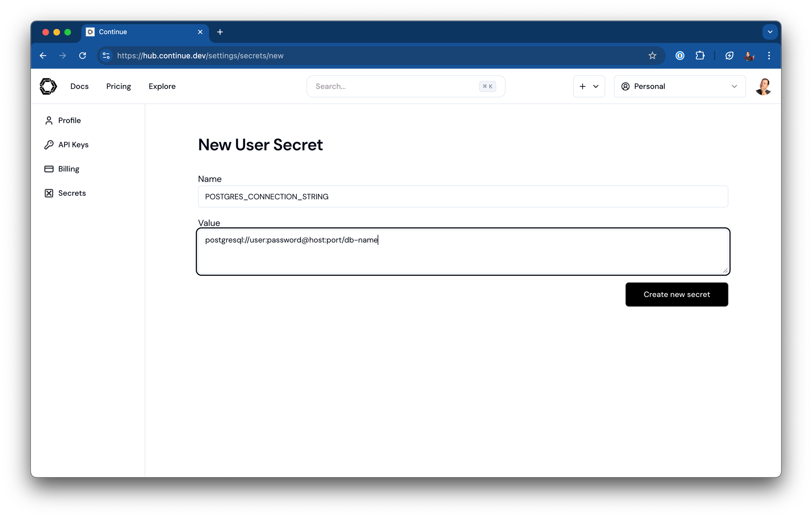The image size is (812, 518).
Task: Open the Docs navigation link
Action: [79, 87]
